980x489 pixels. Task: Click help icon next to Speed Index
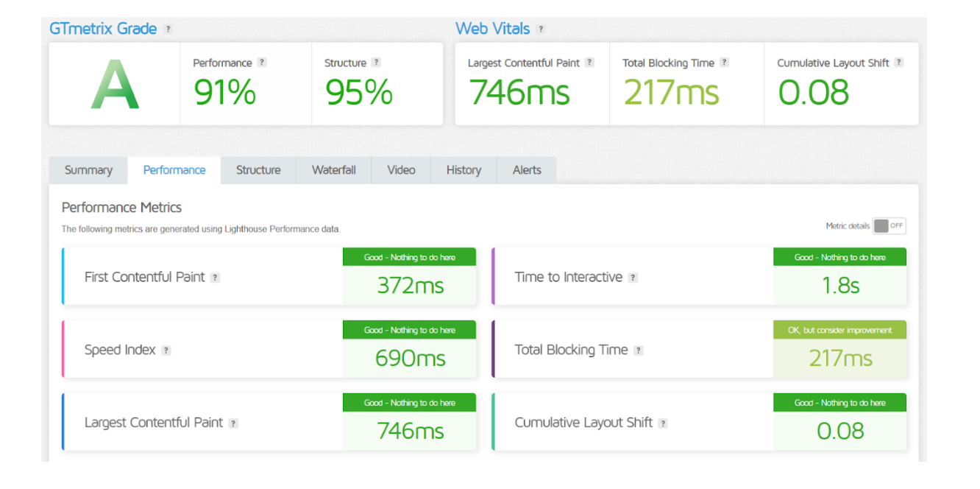click(x=166, y=351)
